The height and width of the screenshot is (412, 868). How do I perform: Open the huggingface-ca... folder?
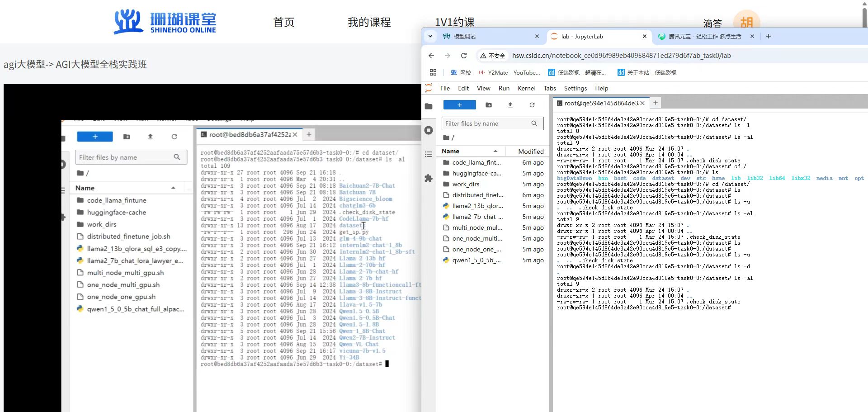[x=476, y=173]
